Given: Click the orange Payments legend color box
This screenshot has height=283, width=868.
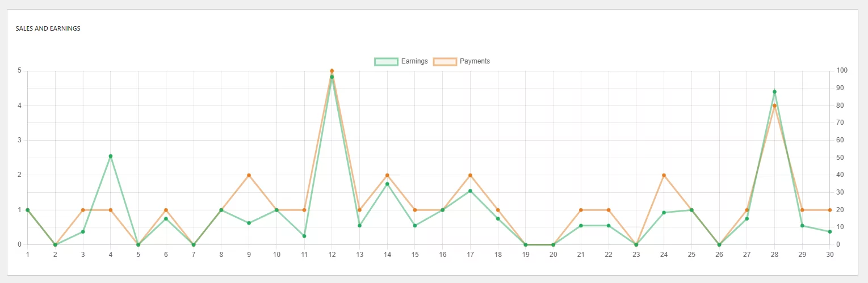Looking at the screenshot, I should (x=445, y=61).
